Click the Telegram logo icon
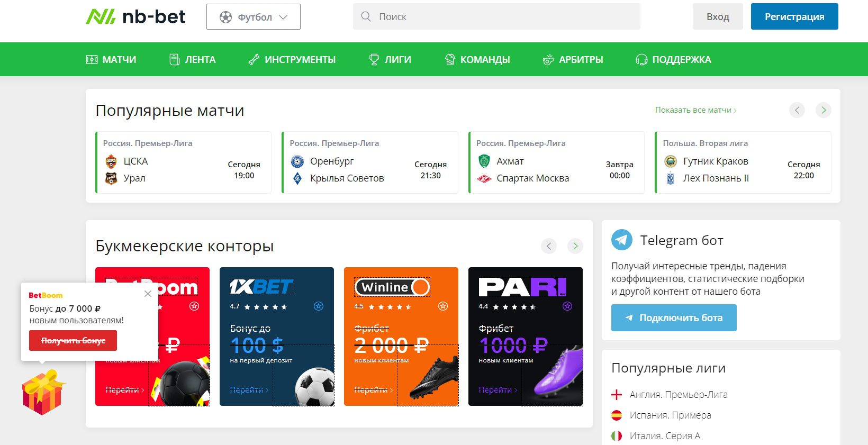 [x=622, y=240]
